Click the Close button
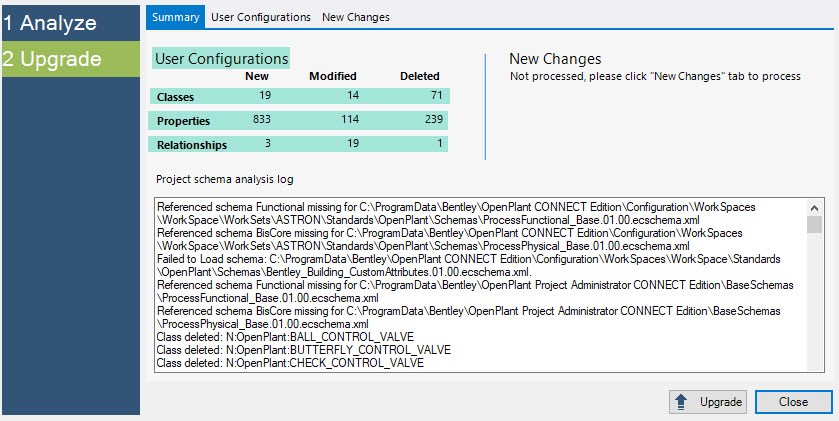 (x=794, y=402)
